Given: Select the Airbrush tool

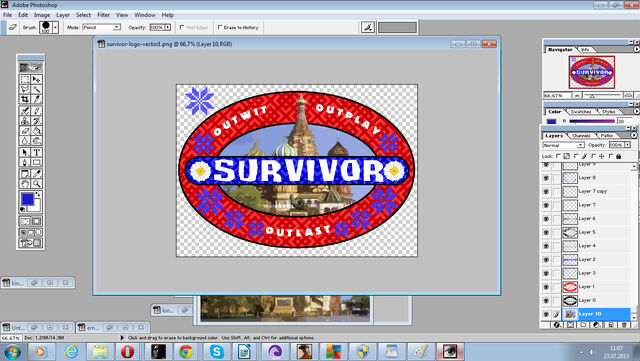Looking at the screenshot, I should pos(25,110).
